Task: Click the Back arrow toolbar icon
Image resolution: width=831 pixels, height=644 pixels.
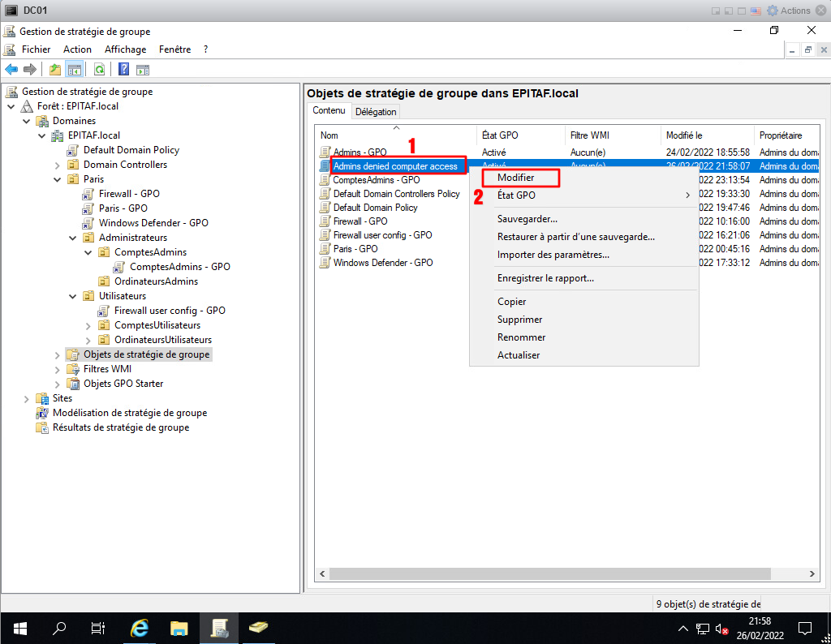Action: pos(11,70)
